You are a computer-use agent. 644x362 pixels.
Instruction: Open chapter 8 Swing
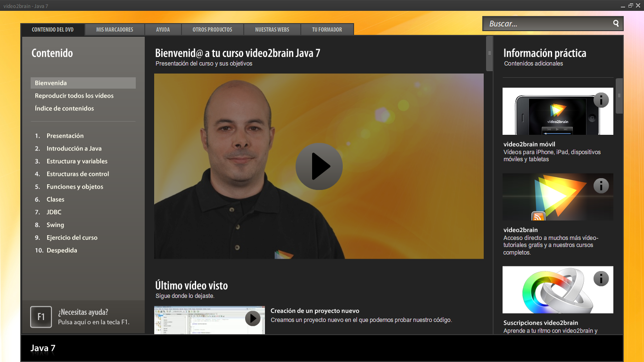[x=50, y=225]
